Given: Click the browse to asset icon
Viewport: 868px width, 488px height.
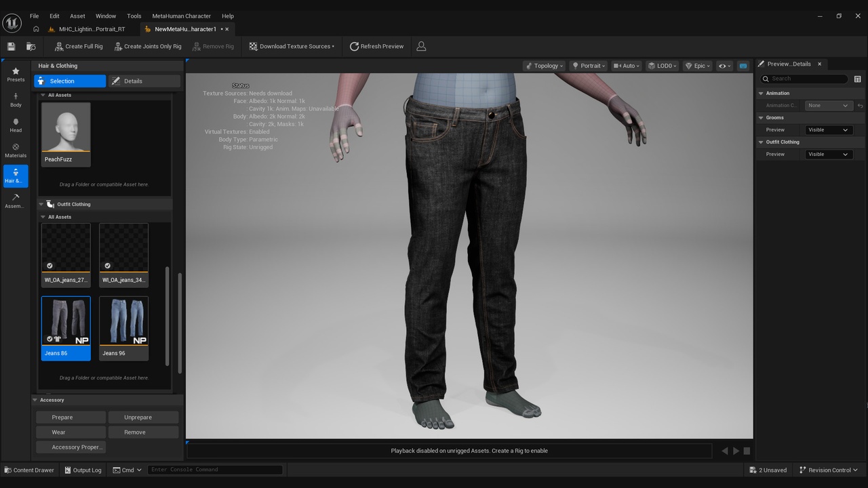Looking at the screenshot, I should click(31, 46).
